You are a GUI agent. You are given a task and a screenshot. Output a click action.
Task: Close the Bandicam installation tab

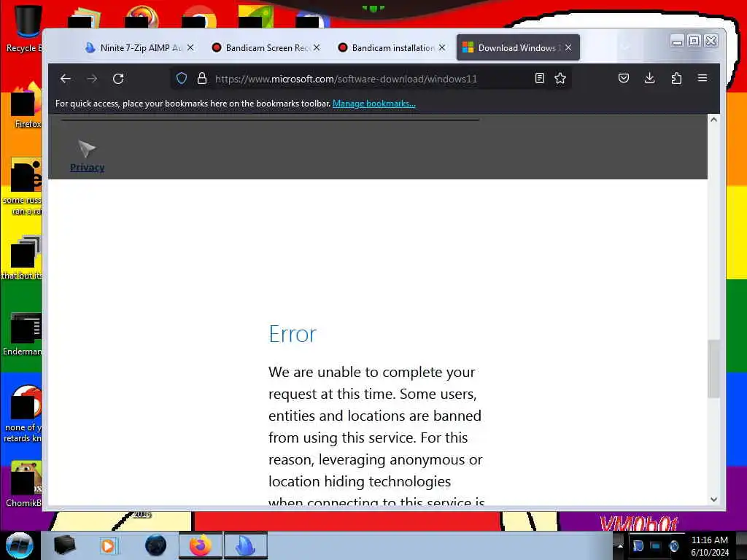[442, 47]
